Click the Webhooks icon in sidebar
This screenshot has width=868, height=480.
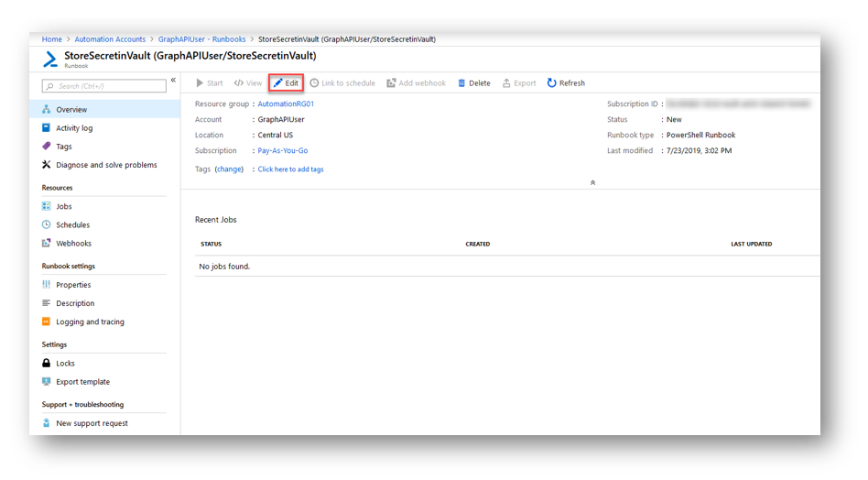tap(47, 243)
